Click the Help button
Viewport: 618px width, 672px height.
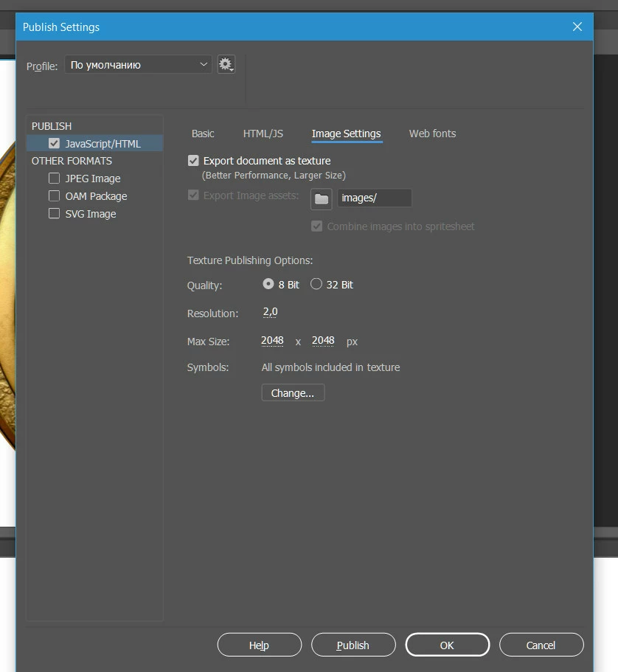[x=260, y=645]
